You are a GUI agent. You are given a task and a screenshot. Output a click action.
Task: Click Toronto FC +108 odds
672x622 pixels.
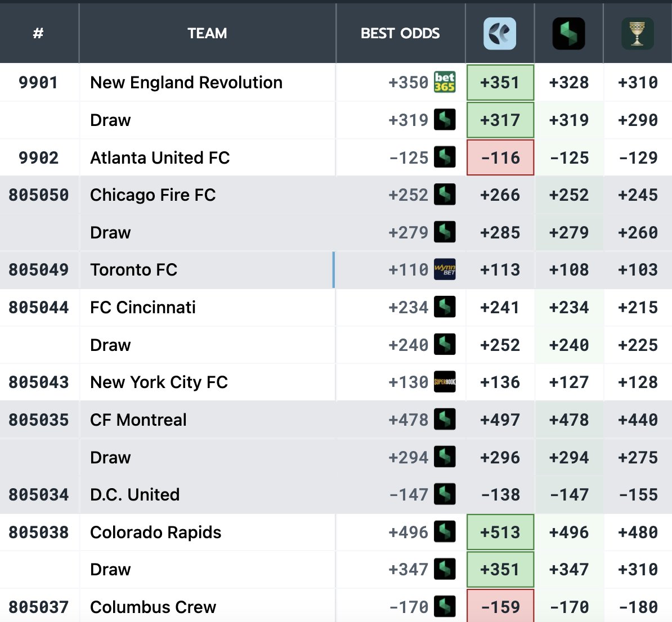tap(568, 270)
